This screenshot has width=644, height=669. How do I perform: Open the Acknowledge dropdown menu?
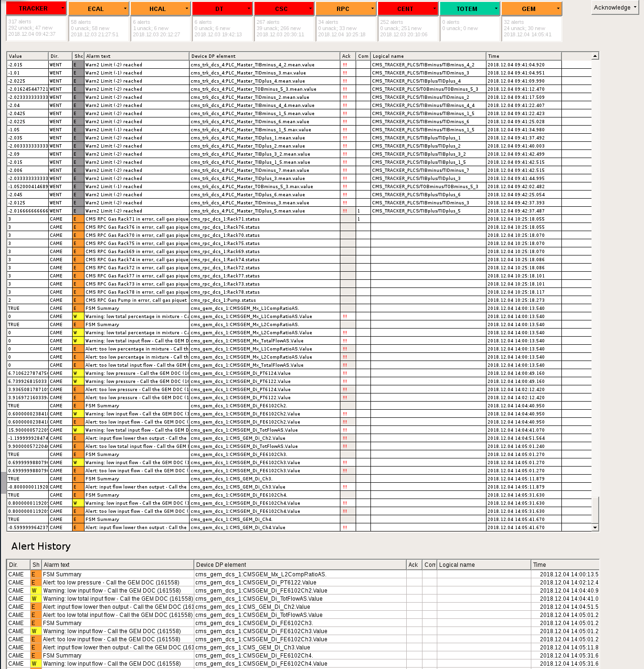point(615,8)
